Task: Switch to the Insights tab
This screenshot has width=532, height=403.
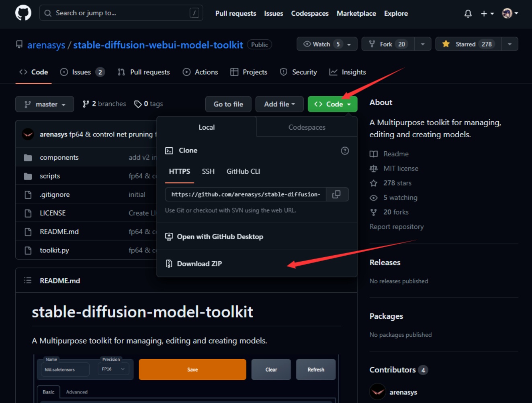Action: click(348, 72)
